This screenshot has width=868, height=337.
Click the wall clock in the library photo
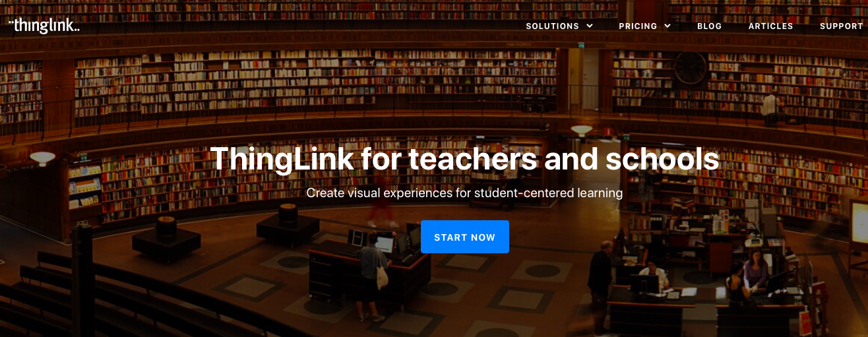691,67
